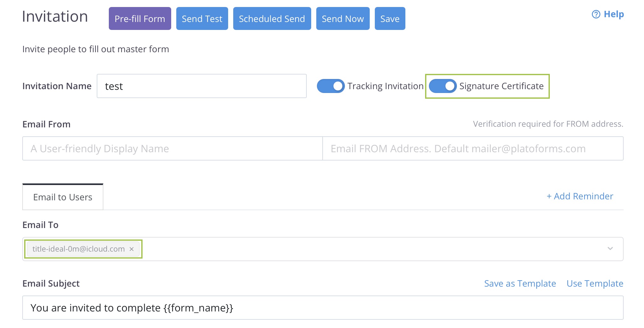Open the Scheduled Send option
The image size is (644, 328).
pos(272,19)
